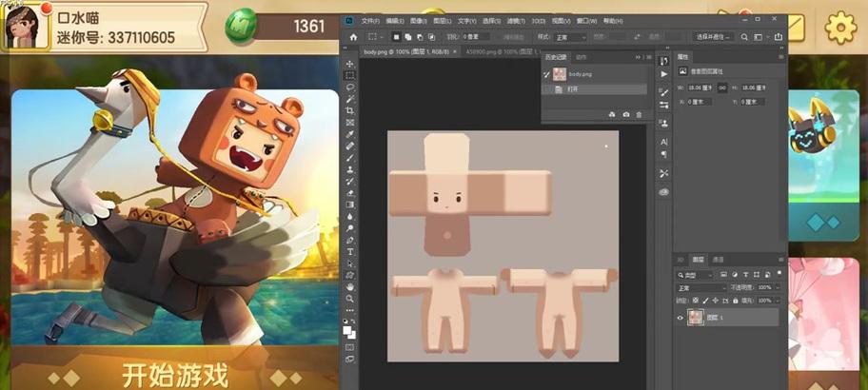Create new snapshot camera icon
Screen dimensions: 868x390
[x=625, y=114]
